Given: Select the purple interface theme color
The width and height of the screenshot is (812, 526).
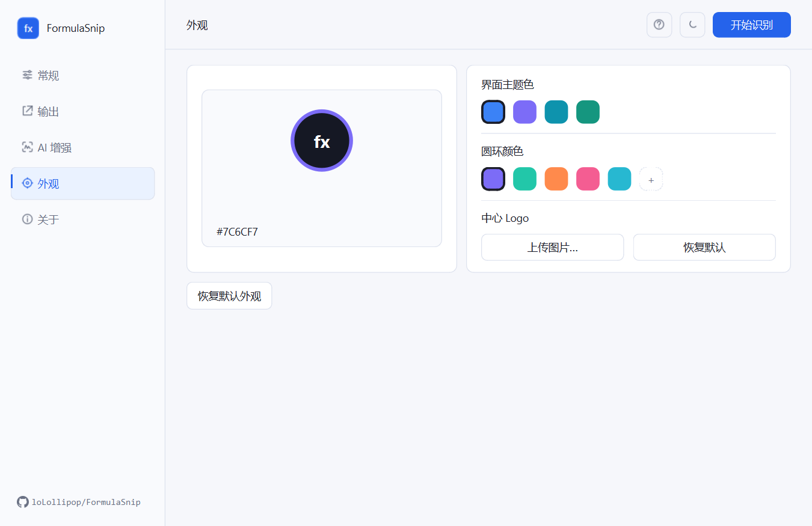Looking at the screenshot, I should point(524,112).
